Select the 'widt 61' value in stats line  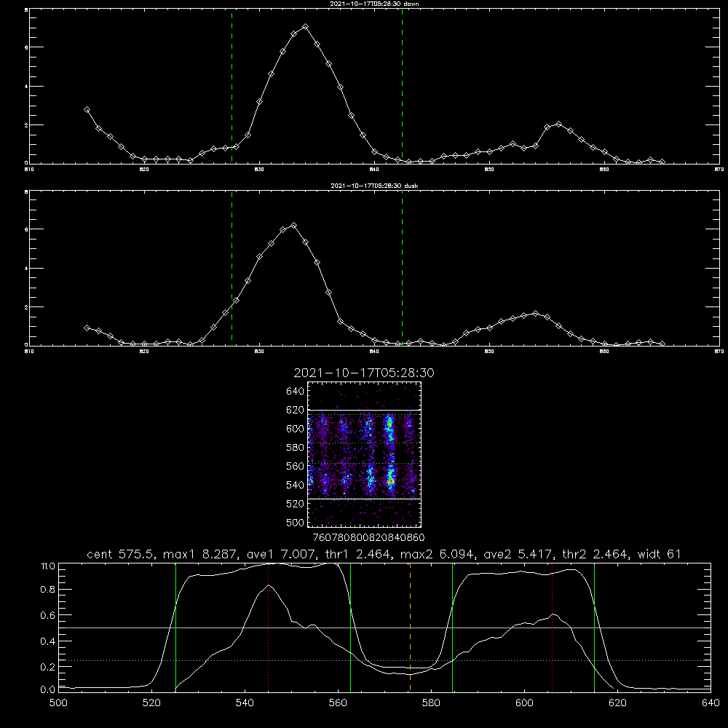coord(659,554)
